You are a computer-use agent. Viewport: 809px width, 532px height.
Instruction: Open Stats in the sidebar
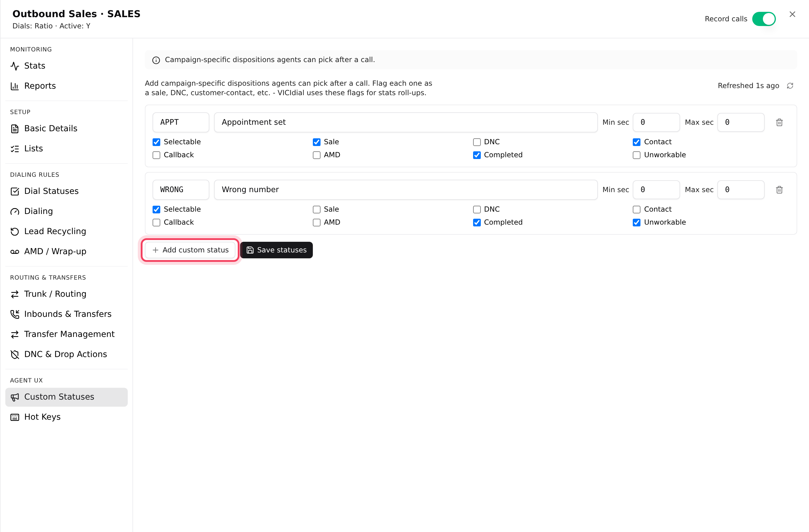[x=67, y=66]
